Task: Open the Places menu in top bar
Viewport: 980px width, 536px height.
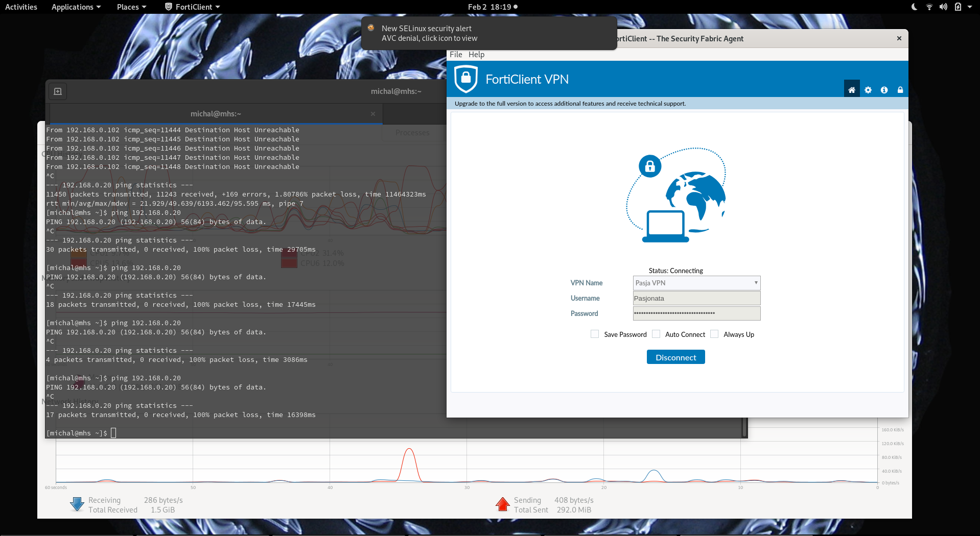Action: coord(131,7)
